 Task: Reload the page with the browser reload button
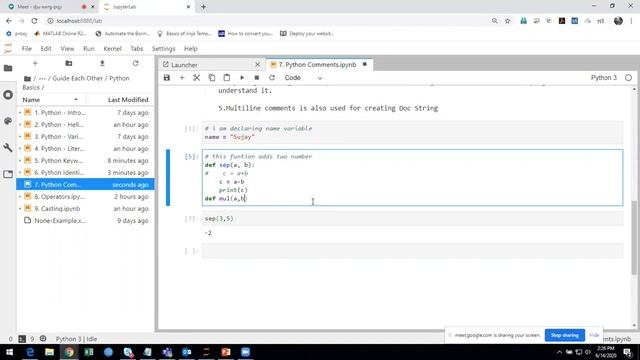tap(34, 21)
